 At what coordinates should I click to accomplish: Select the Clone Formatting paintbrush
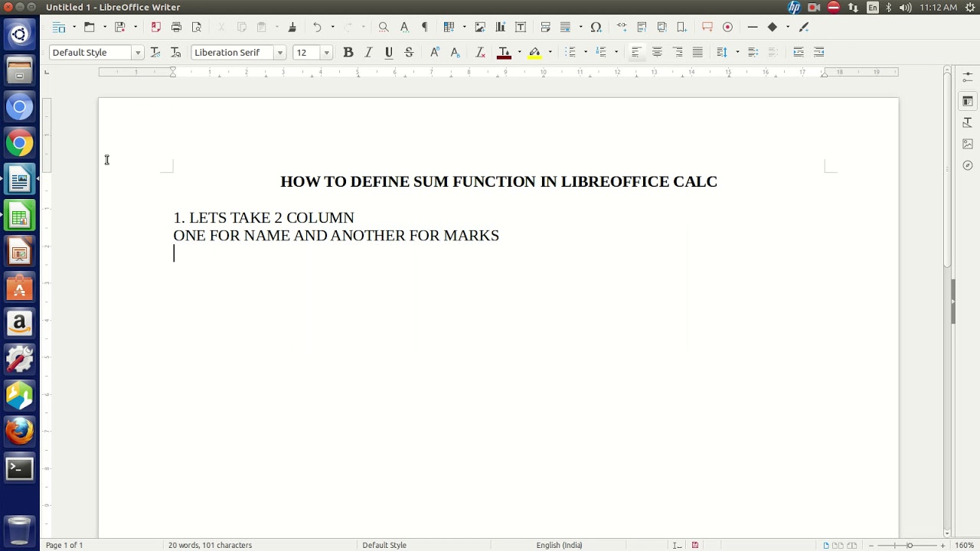[x=292, y=27]
